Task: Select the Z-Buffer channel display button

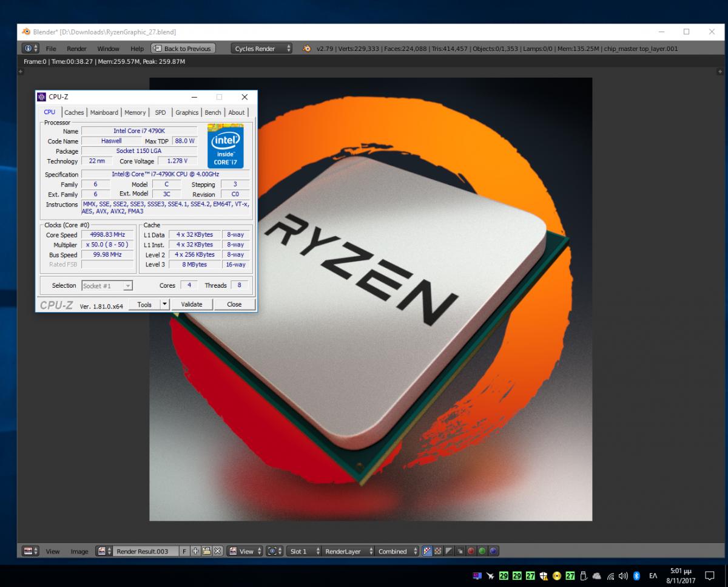Action: tap(460, 551)
